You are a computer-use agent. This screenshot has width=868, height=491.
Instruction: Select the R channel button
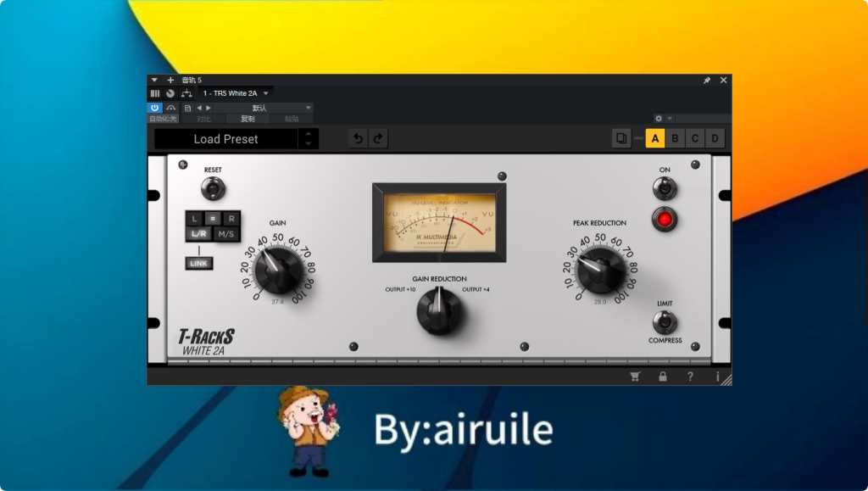click(231, 219)
